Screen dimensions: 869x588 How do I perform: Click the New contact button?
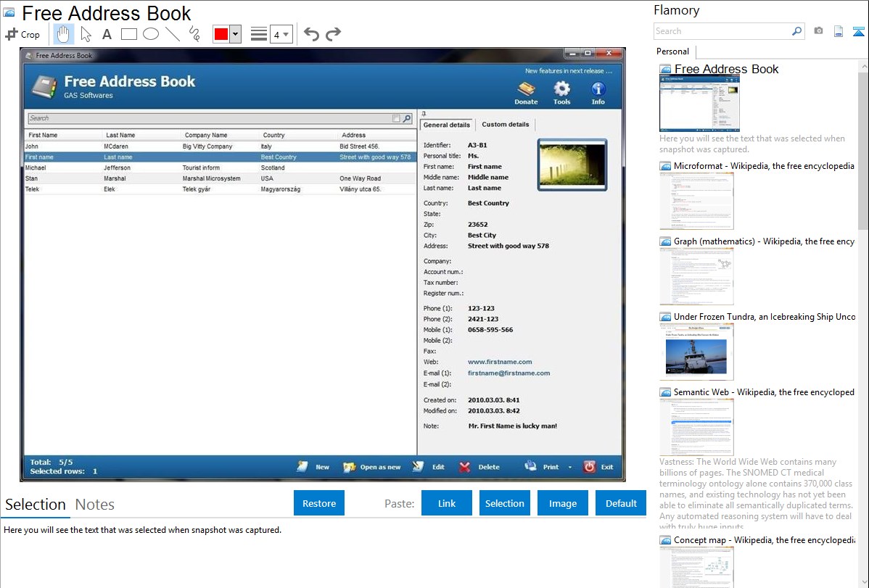313,467
